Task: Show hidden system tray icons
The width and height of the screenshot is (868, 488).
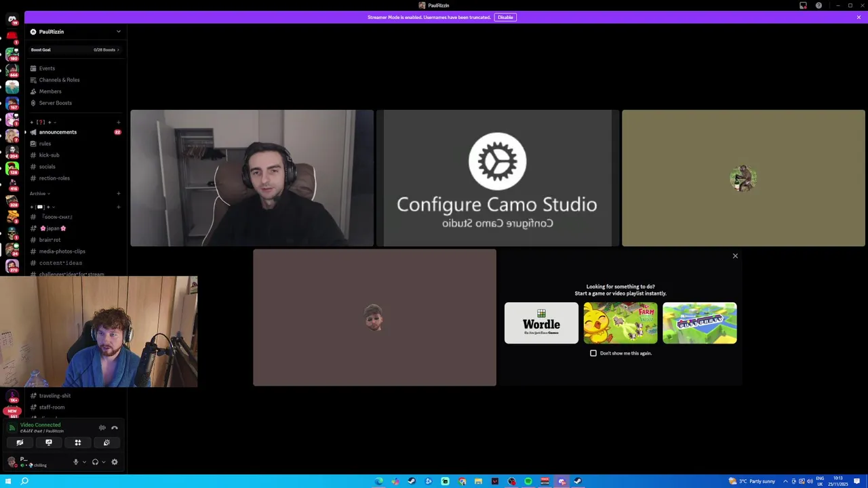Action: [x=785, y=481]
